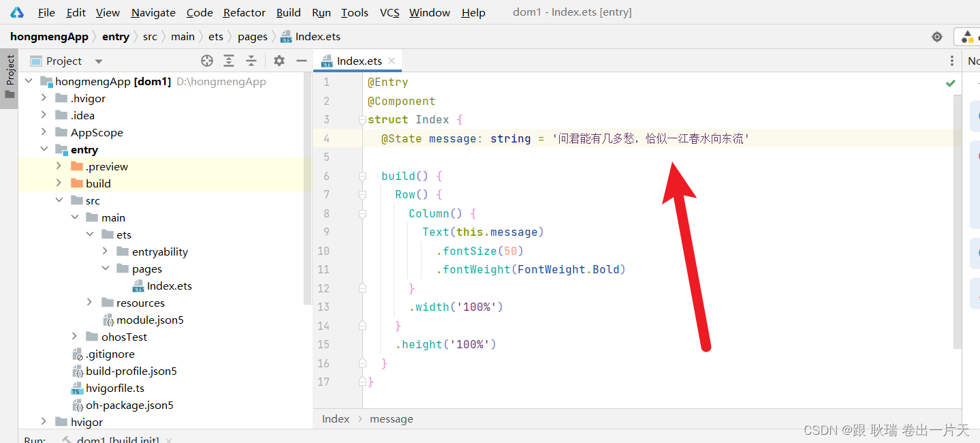Image resolution: width=980 pixels, height=443 pixels.
Task: Select oh-package.json5 file
Action: pos(123,405)
